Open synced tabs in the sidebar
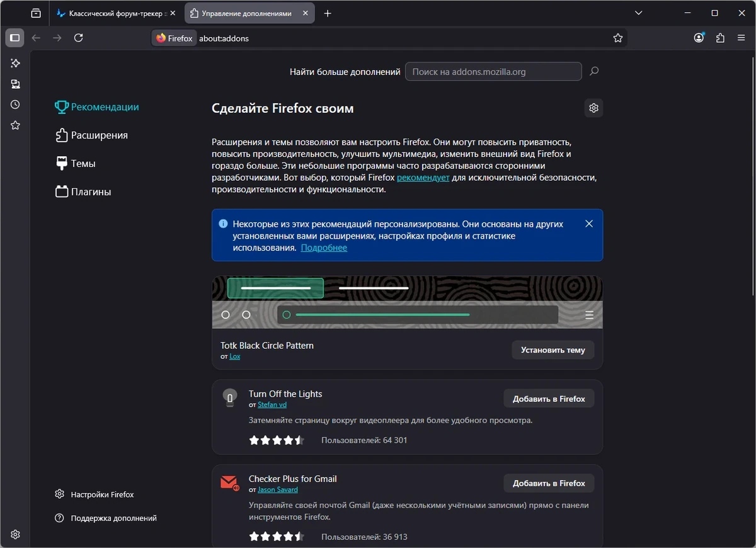The height and width of the screenshot is (548, 756). [15, 84]
